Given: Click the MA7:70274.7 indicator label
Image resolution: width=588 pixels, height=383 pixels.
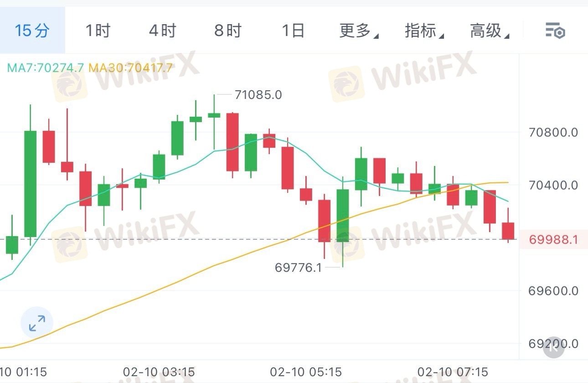Looking at the screenshot, I should pyautogui.click(x=46, y=68).
